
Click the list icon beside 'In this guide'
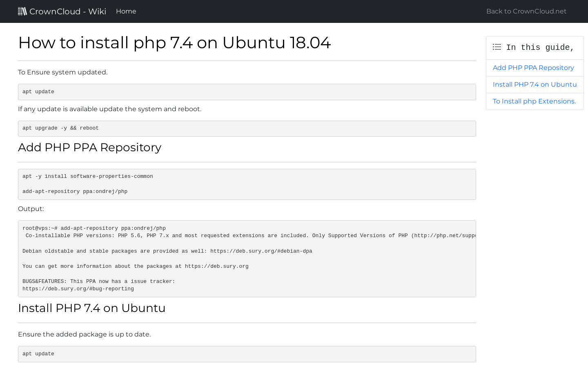497,47
